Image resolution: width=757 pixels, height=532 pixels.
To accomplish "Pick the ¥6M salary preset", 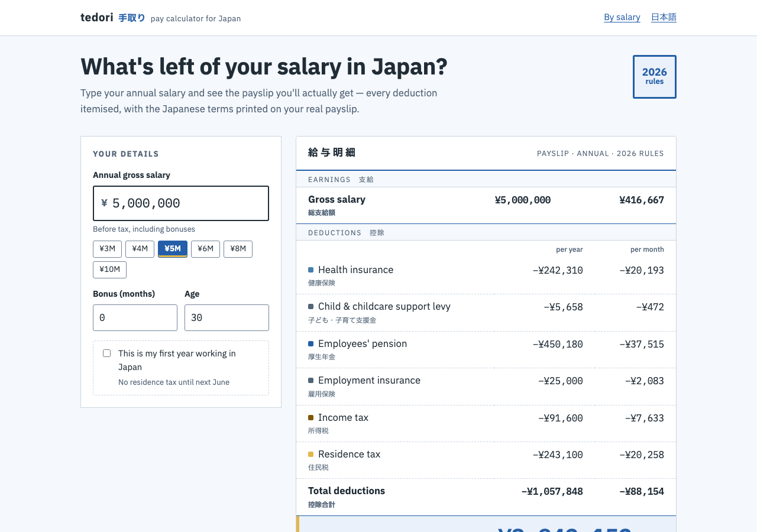I will point(205,249).
